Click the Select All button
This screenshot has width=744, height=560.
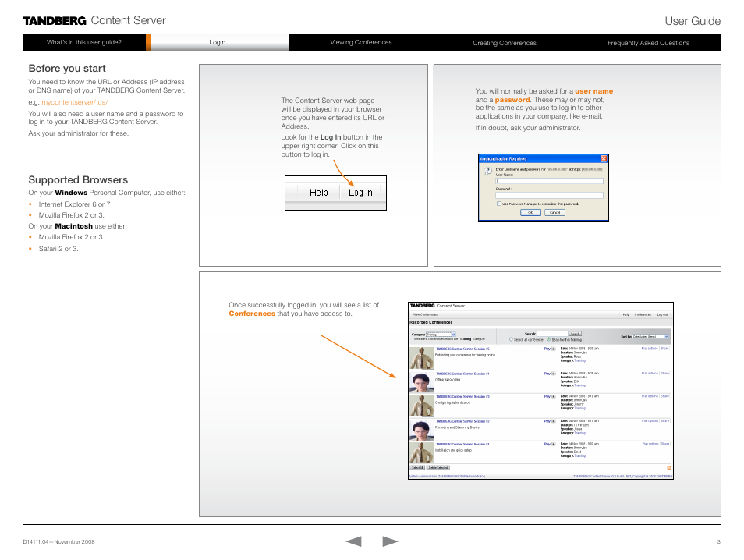point(417,468)
